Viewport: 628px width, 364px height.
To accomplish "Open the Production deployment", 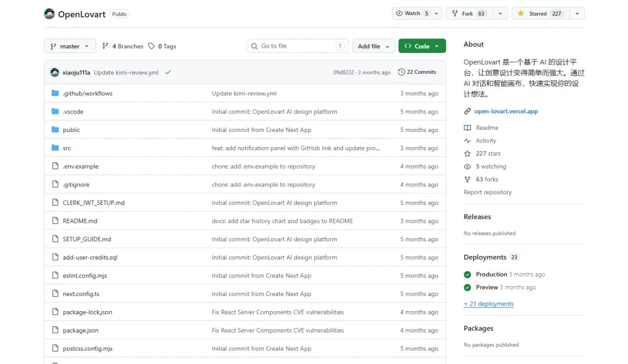I will pos(491,274).
